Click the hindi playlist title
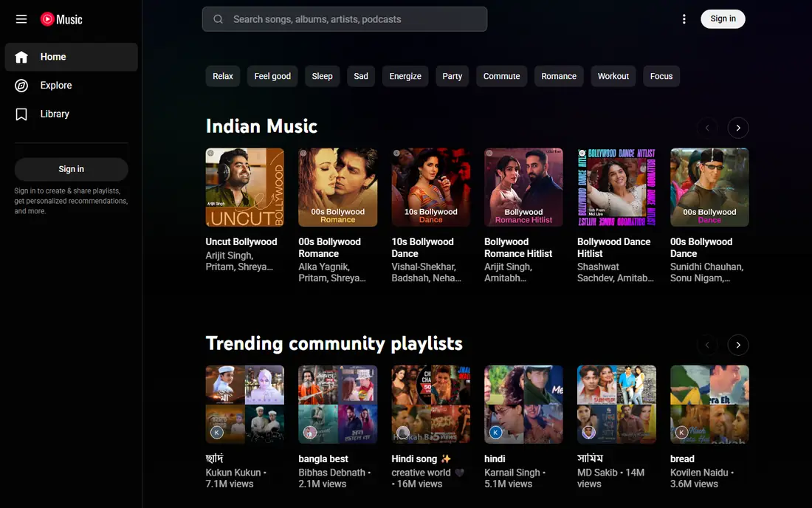Screen dimensions: 812x508 495,459
